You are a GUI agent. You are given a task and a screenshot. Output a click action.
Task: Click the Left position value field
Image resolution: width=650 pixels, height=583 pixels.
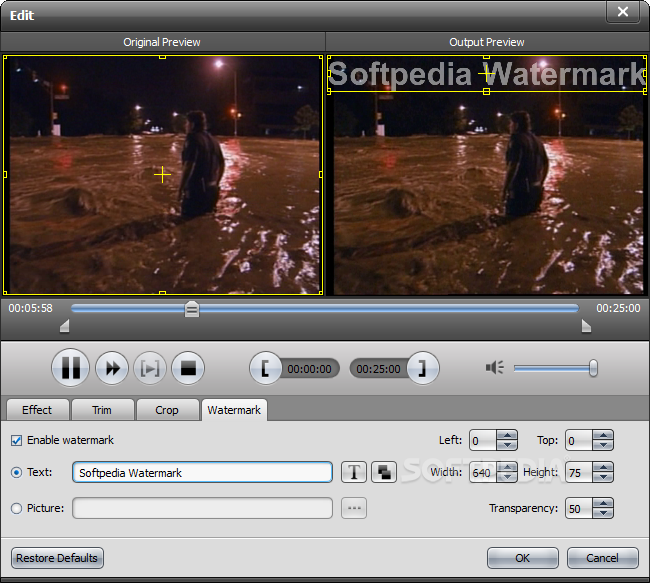[483, 440]
